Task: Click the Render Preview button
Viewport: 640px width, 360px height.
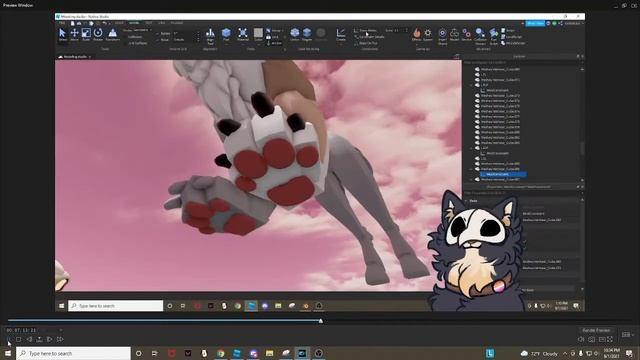Action: [x=596, y=330]
